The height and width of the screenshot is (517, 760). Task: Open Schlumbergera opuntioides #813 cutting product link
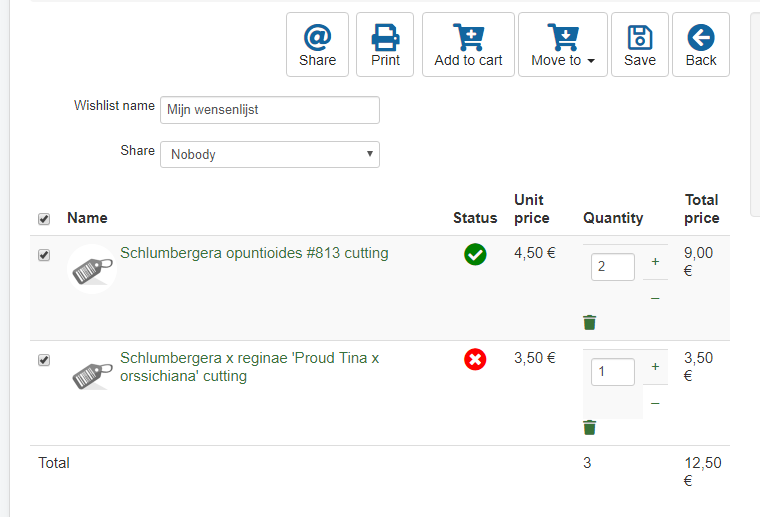[254, 253]
